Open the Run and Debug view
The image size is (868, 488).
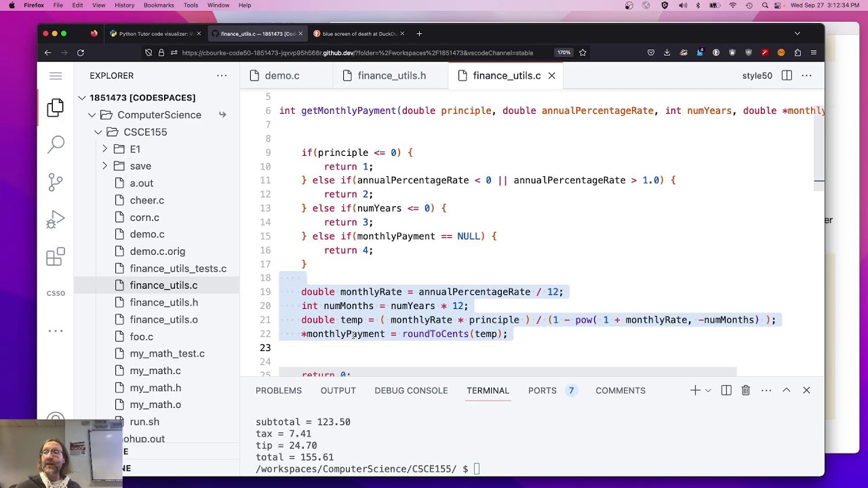(x=56, y=220)
